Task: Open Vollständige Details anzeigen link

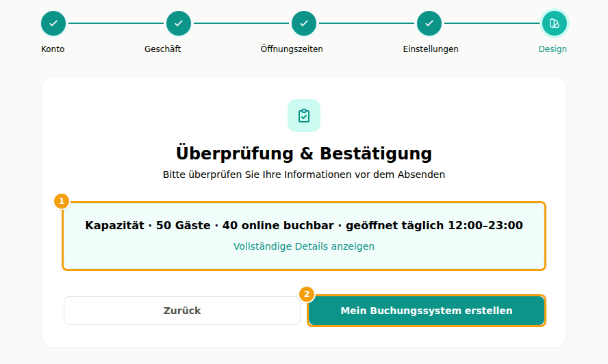Action: coord(303,246)
